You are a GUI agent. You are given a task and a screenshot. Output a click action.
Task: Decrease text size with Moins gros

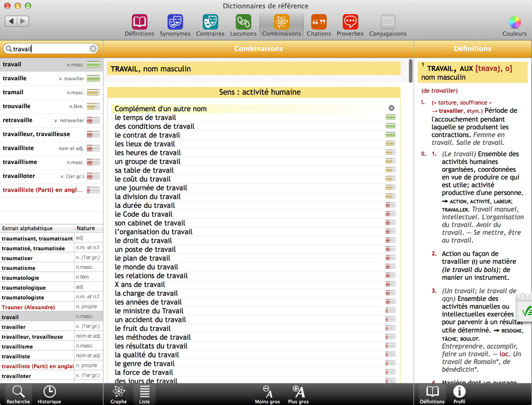267,395
